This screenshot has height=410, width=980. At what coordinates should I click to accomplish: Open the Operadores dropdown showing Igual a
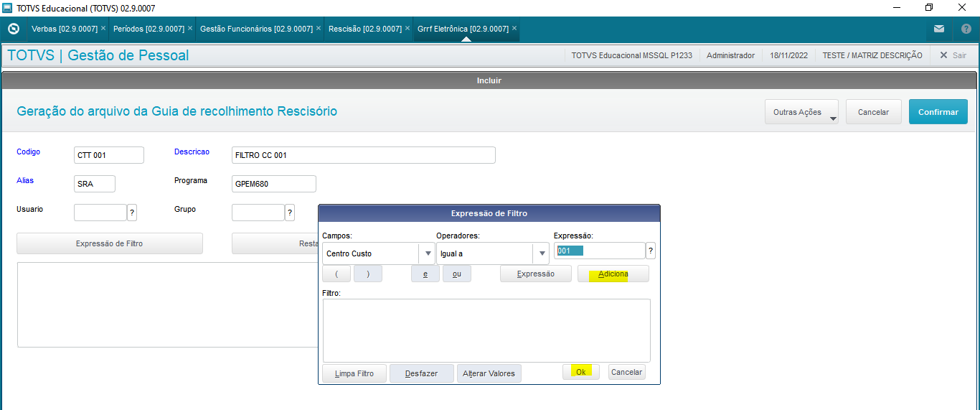tap(542, 253)
